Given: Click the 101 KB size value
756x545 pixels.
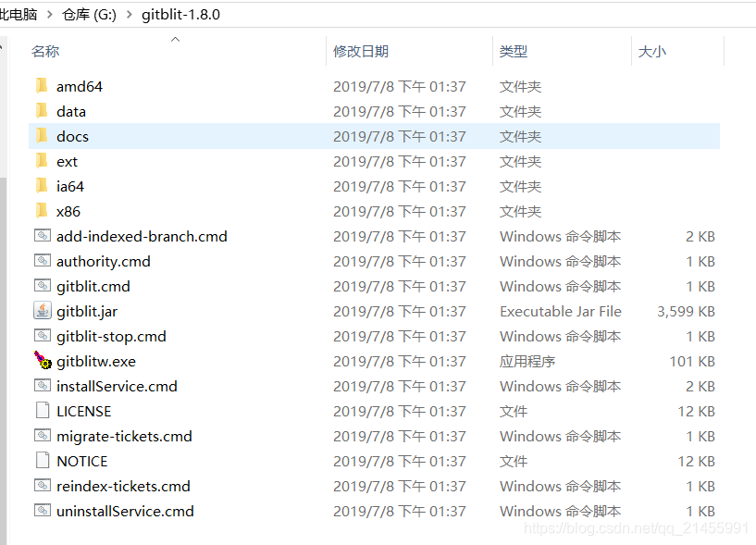Looking at the screenshot, I should pyautogui.click(x=692, y=361).
